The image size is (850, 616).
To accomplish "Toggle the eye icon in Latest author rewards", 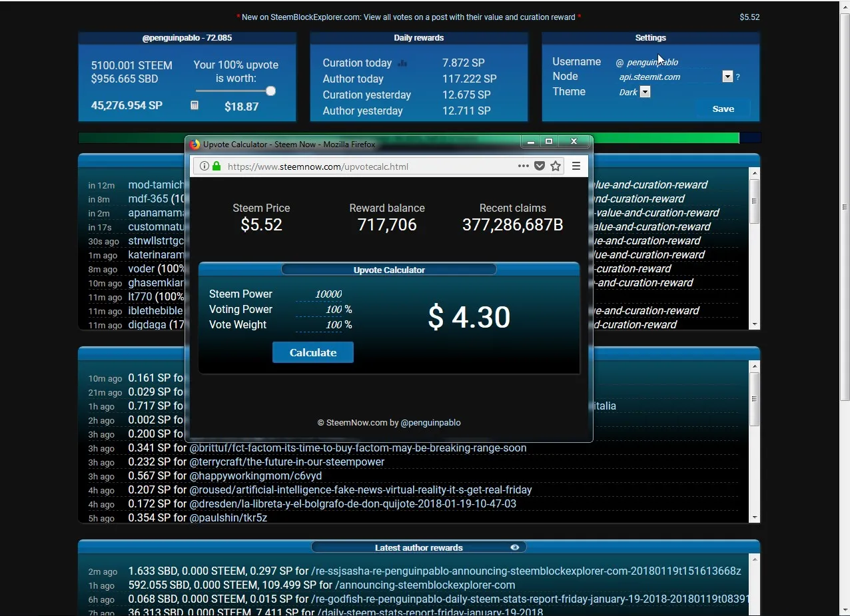I will coord(515,547).
